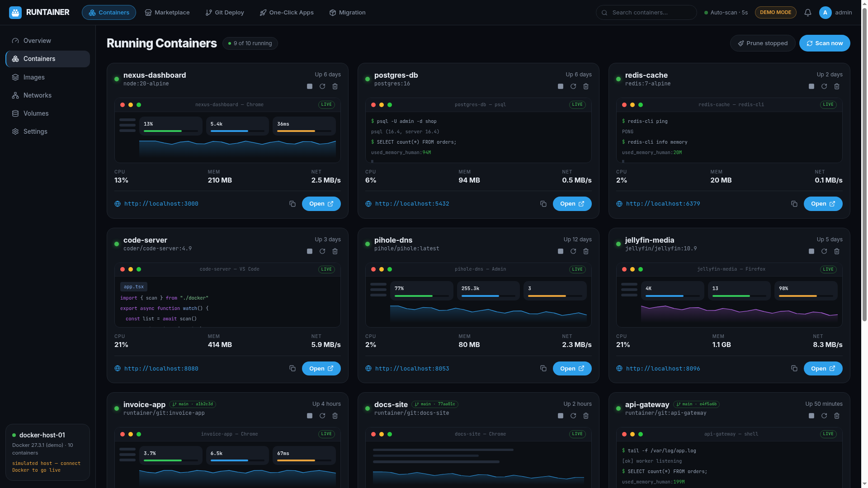
Task: Restart the nexus-dashboard container
Action: pyautogui.click(x=322, y=86)
